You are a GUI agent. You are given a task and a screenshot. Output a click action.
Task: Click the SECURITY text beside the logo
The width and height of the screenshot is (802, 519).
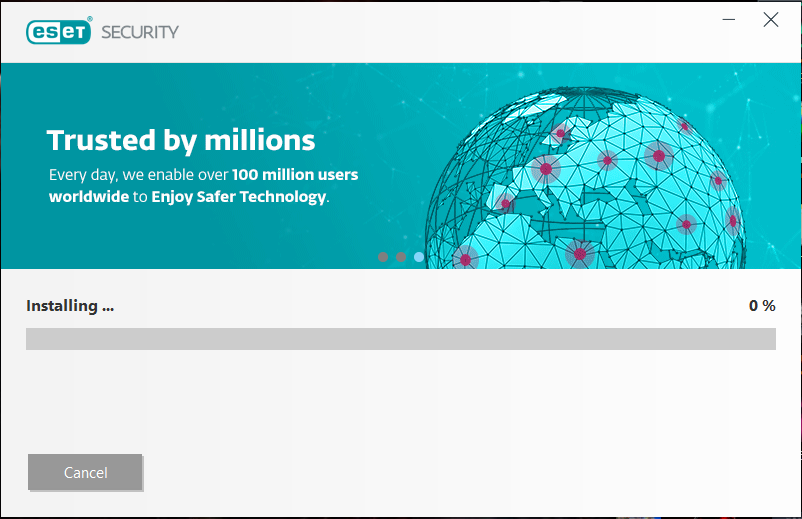click(139, 32)
